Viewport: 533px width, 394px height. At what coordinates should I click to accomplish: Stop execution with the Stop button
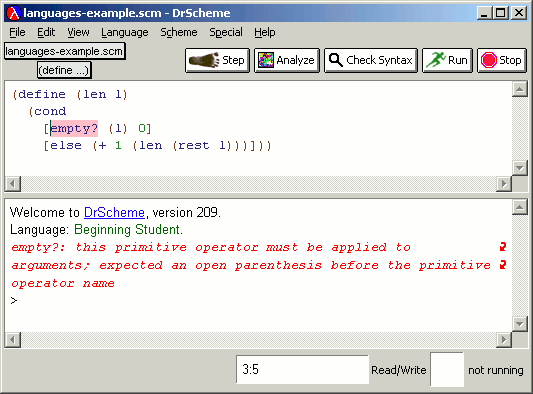[502, 60]
